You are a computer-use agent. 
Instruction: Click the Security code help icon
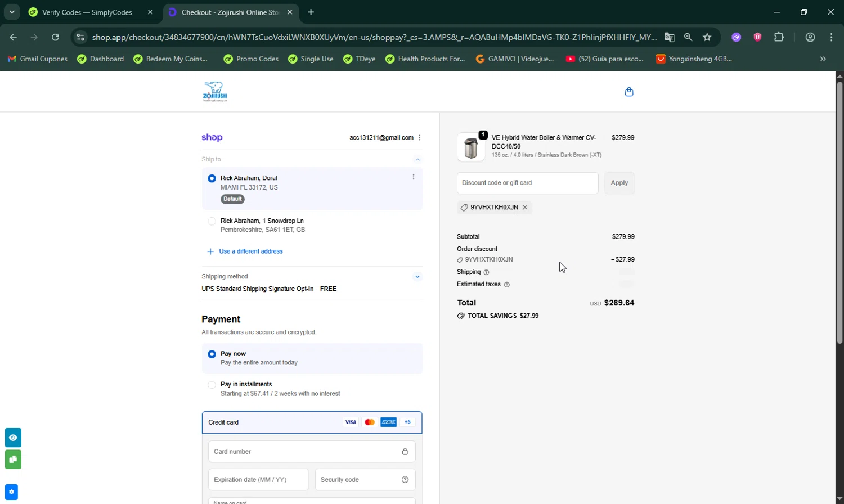click(405, 480)
